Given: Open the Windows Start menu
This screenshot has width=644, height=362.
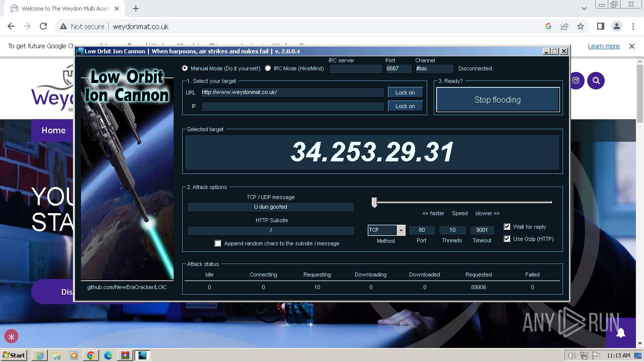Looking at the screenshot, I should click(14, 355).
